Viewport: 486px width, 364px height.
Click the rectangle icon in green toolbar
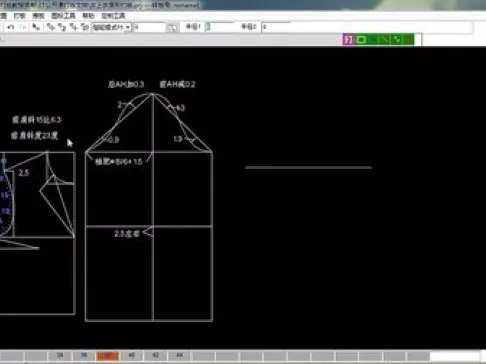click(361, 40)
